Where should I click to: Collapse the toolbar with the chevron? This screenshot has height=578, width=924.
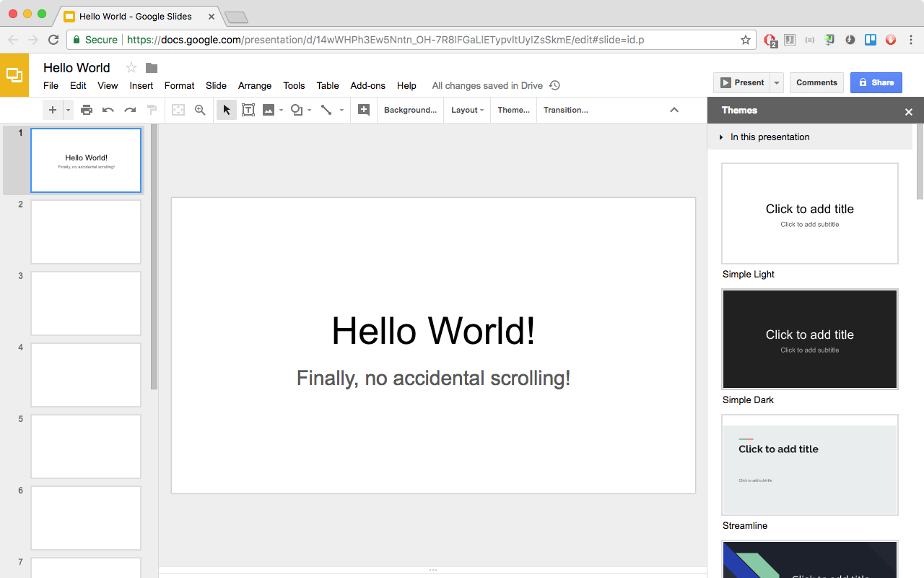coord(674,110)
